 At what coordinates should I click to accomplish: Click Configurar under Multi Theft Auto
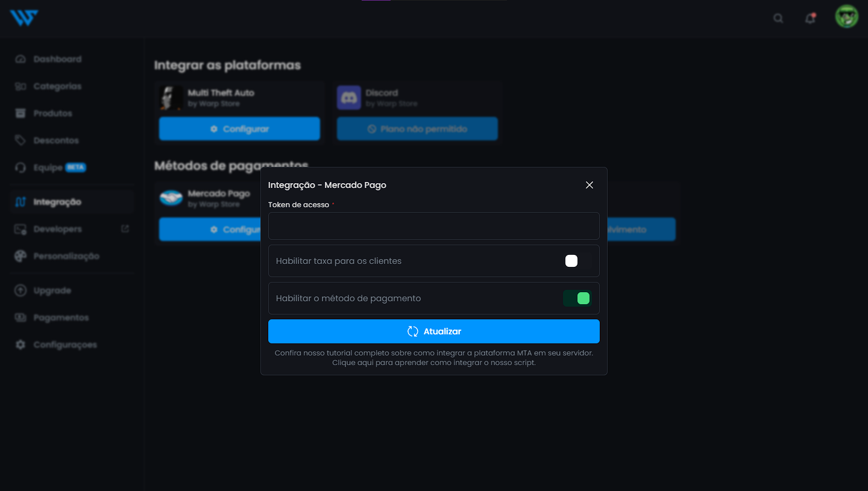239,129
